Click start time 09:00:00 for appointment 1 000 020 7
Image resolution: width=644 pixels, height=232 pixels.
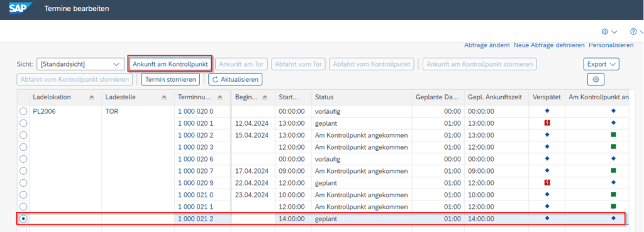point(292,171)
